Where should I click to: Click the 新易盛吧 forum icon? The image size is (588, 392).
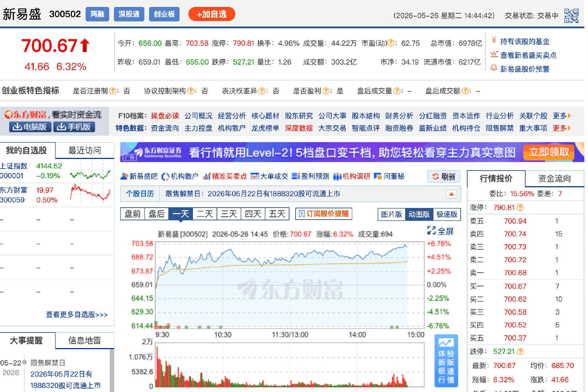pos(124,176)
